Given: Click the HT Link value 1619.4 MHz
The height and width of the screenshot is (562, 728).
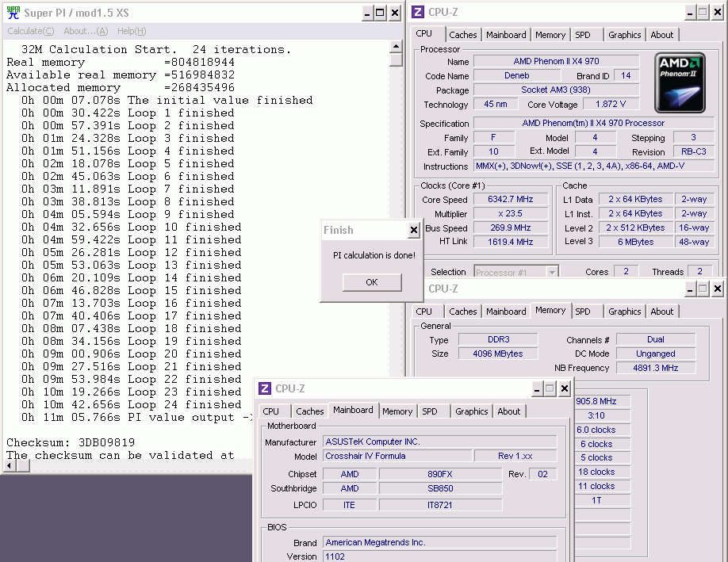Looking at the screenshot, I should [x=510, y=242].
